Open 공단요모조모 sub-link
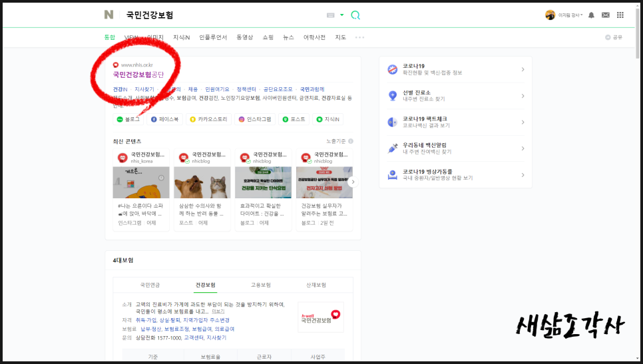This screenshot has height=364, width=643. point(278,89)
